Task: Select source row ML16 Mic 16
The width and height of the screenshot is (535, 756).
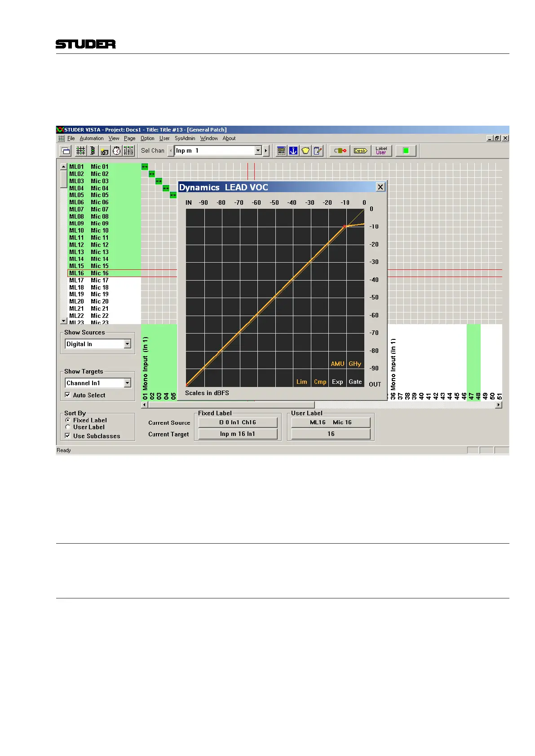Action: [x=104, y=273]
